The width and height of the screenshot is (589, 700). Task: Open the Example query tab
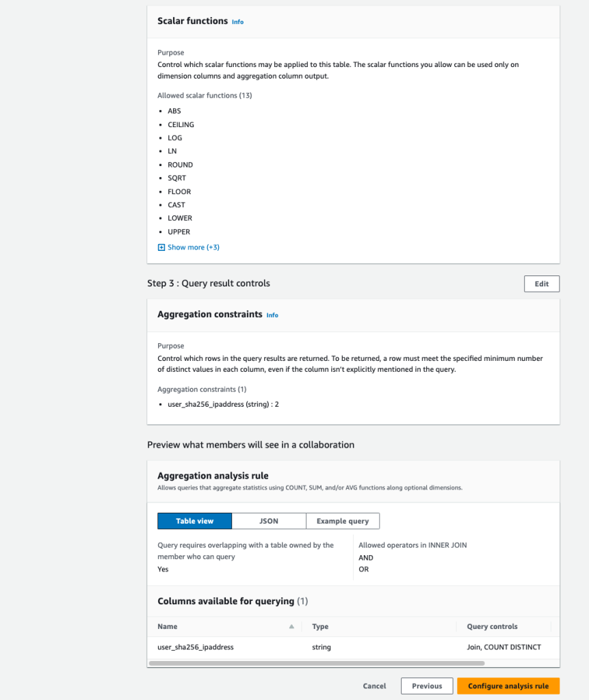coord(343,520)
